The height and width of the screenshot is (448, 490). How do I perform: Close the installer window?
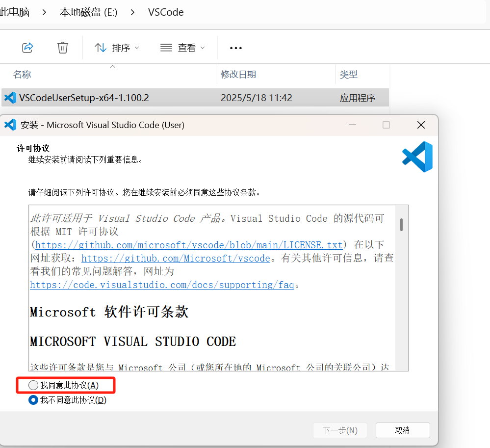point(421,125)
